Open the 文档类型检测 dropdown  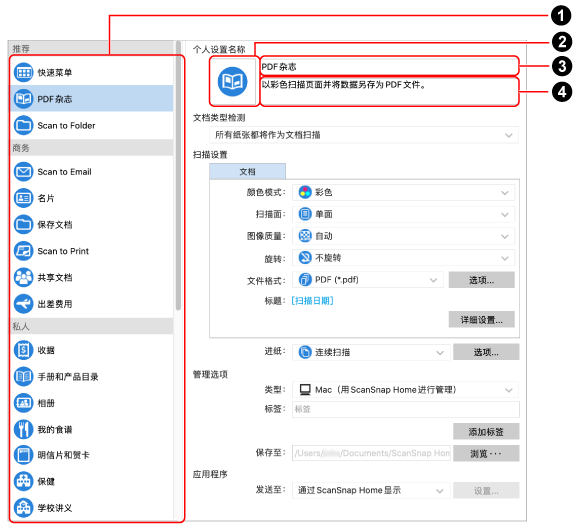pos(364,135)
